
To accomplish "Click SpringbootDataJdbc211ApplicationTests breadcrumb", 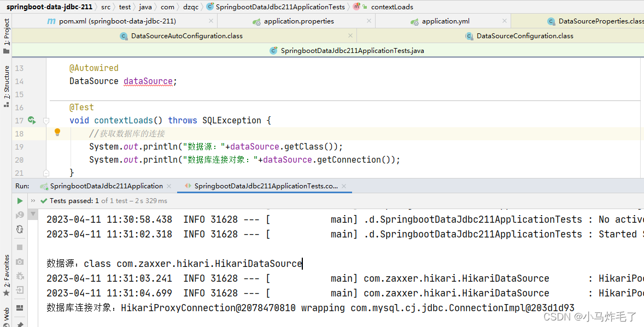I will [x=276, y=7].
